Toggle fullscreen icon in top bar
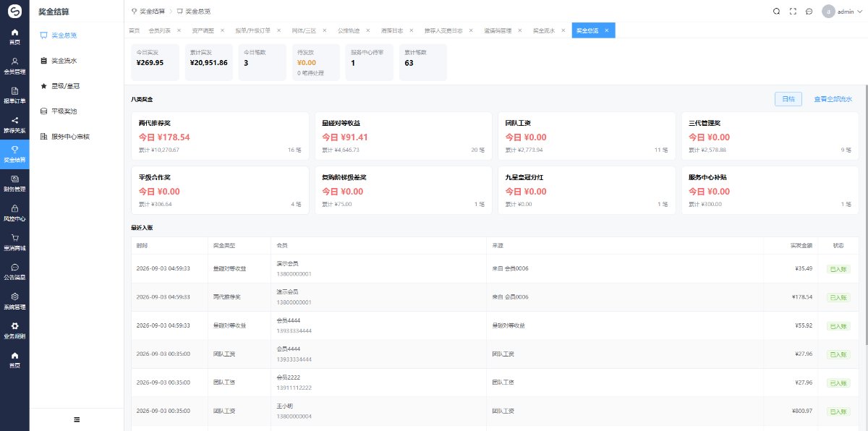Screen dimensions: 868x431 pos(793,12)
